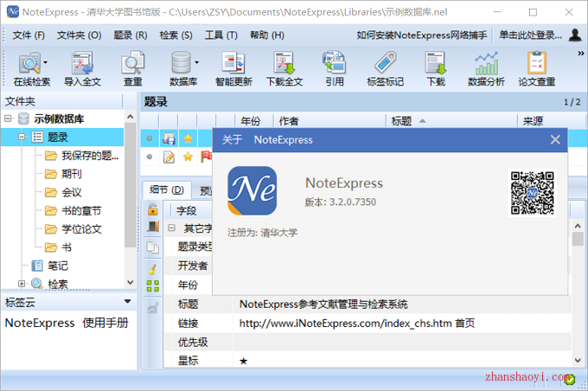Click the red flag on second record
Screen dimensions: 588x391
pyautogui.click(x=207, y=157)
